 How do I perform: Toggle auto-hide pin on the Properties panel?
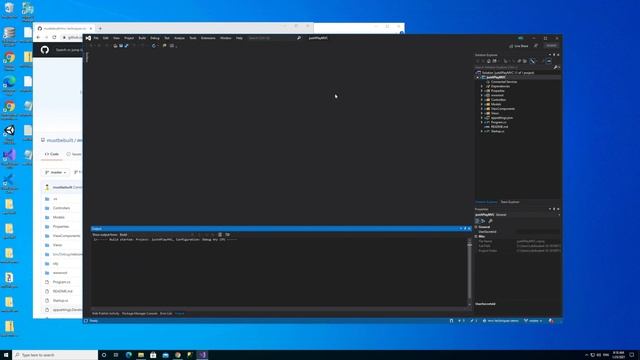click(554, 209)
